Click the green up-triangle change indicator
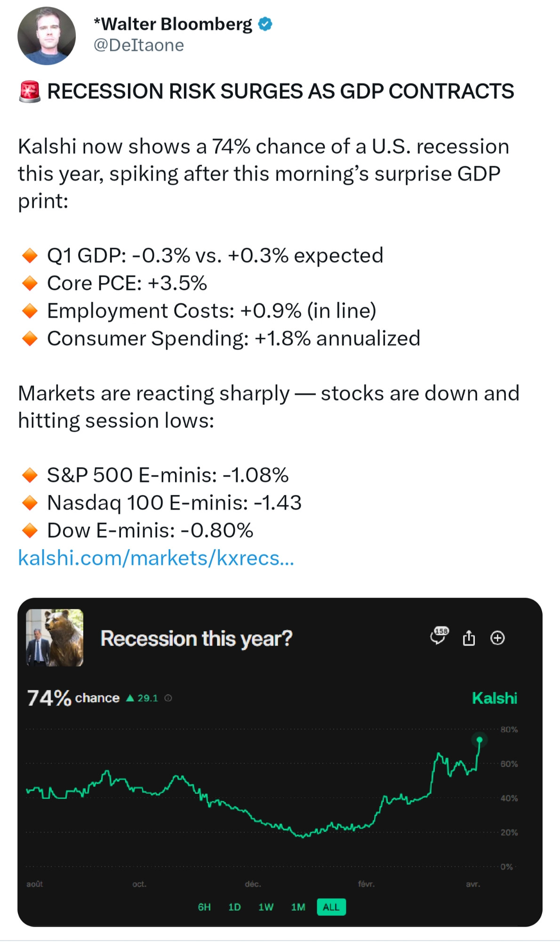 point(130,698)
